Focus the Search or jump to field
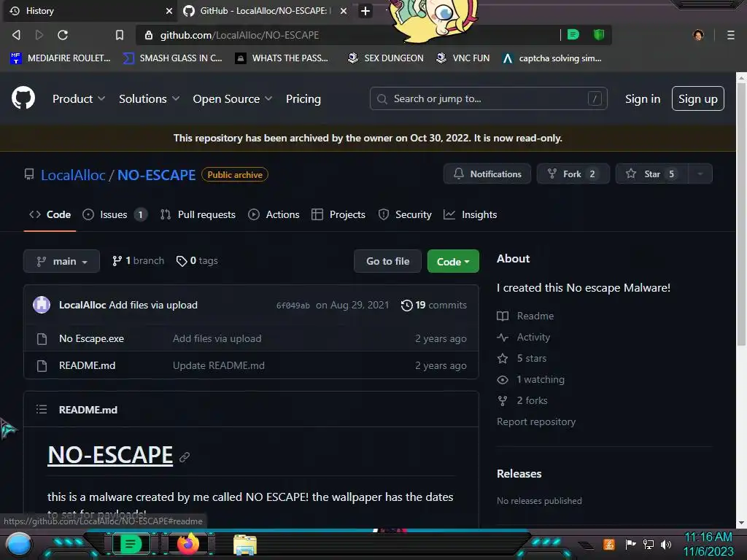 click(x=488, y=98)
